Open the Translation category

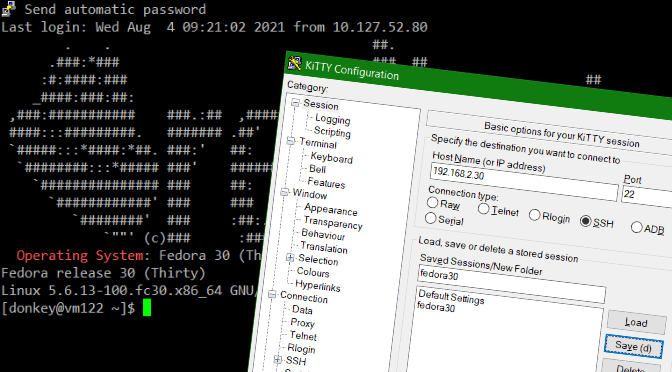pyautogui.click(x=324, y=247)
